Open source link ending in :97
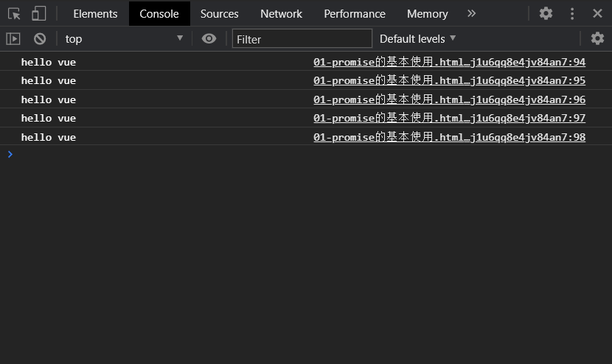Screen dimensions: 612x364 tap(449, 118)
